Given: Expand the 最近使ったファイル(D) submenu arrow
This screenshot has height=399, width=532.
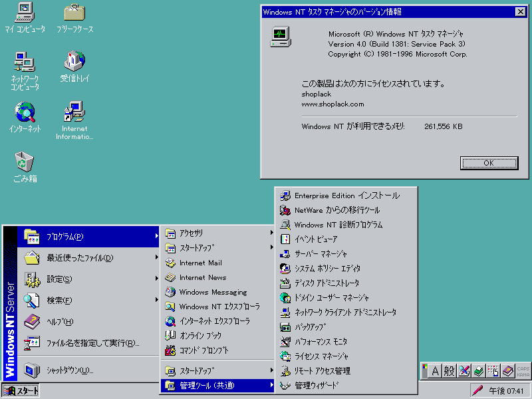Looking at the screenshot, I should 156,257.
